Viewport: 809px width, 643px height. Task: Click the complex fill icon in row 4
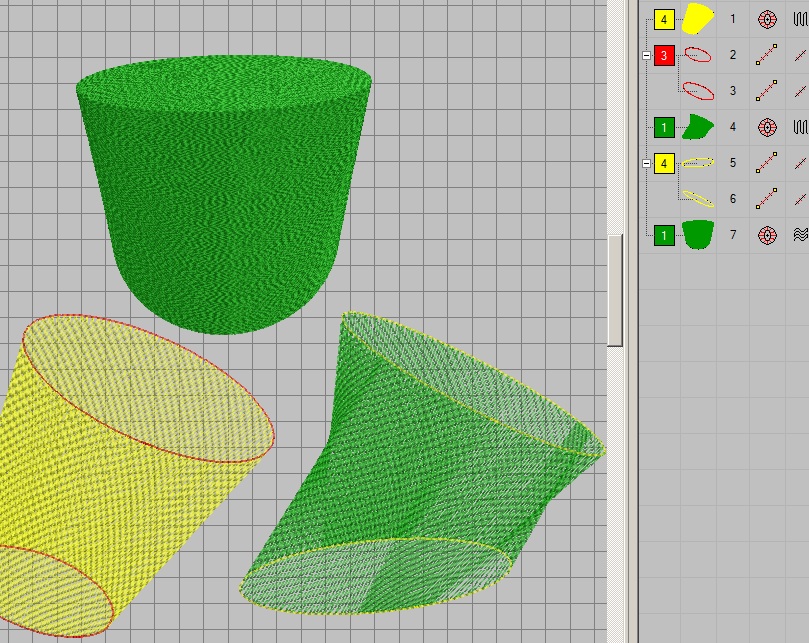(767, 127)
